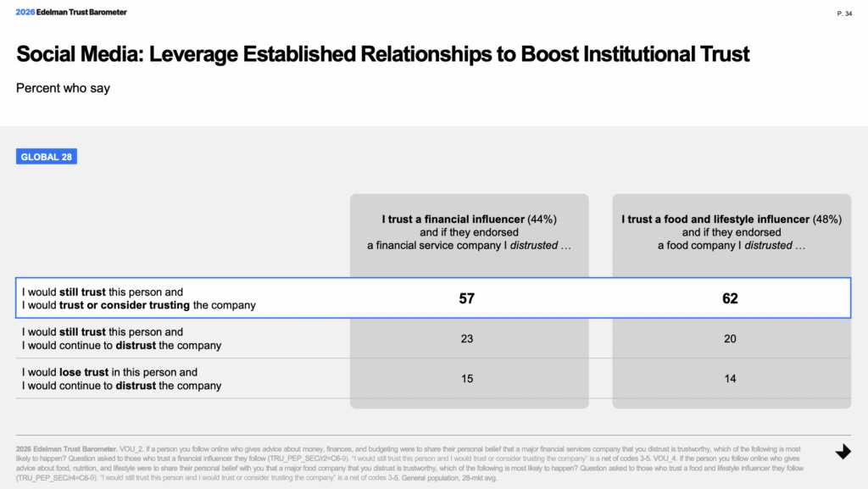Select the 'lose trust in this person' row label

tap(121, 379)
